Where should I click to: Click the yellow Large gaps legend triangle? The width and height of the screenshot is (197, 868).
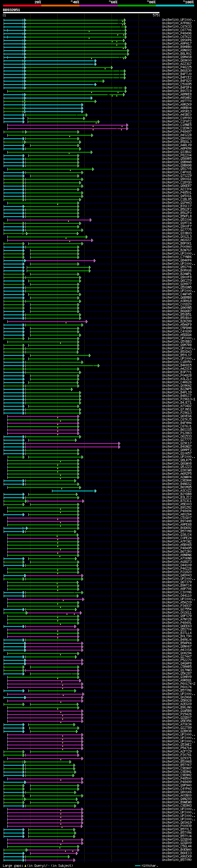[x=26, y=865]
